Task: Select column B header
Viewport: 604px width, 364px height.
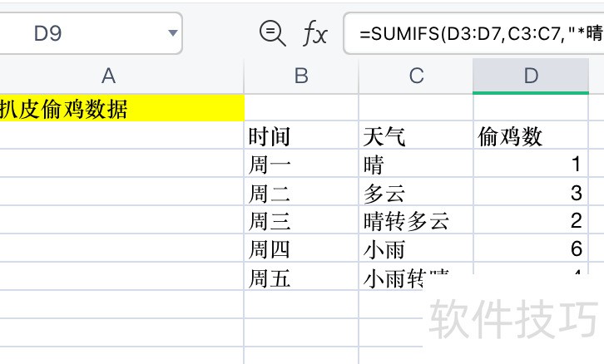Action: click(x=301, y=76)
